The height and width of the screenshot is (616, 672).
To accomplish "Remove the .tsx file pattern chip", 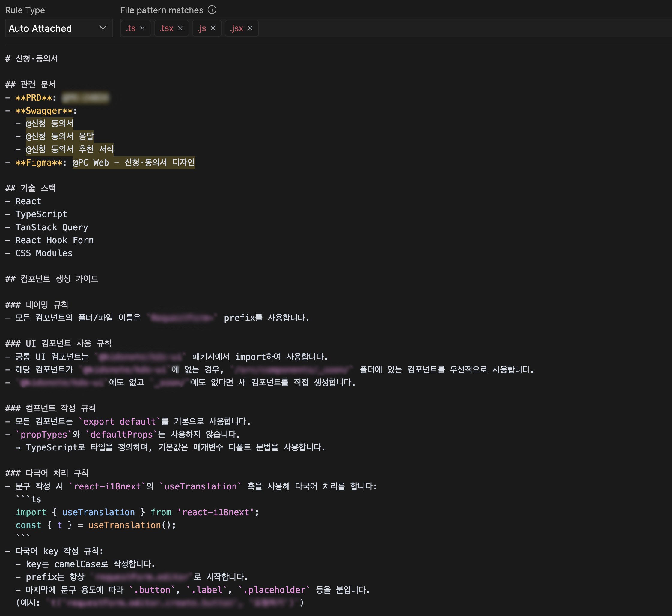I will click(x=180, y=28).
